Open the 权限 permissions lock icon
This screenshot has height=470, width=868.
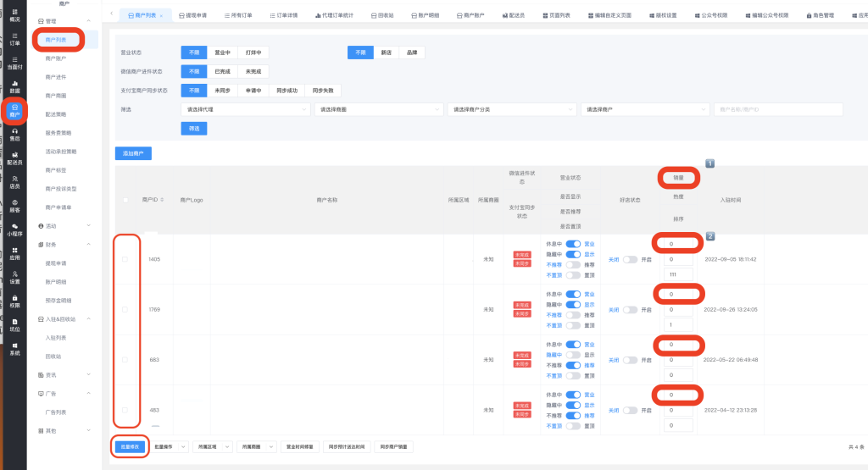point(14,301)
